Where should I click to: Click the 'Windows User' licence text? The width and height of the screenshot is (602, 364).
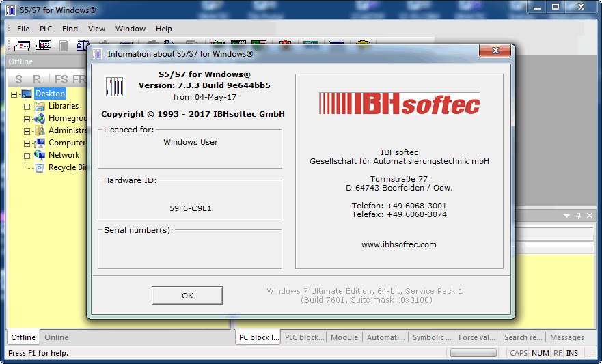pyautogui.click(x=191, y=142)
